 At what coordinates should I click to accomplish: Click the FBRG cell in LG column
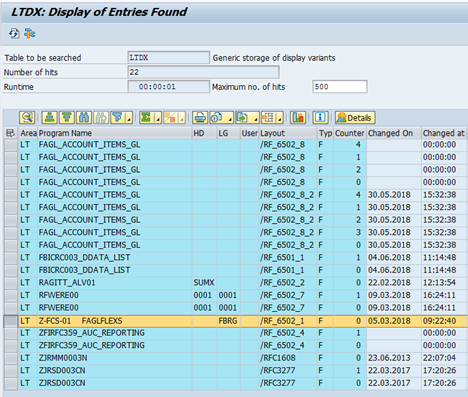pos(229,321)
